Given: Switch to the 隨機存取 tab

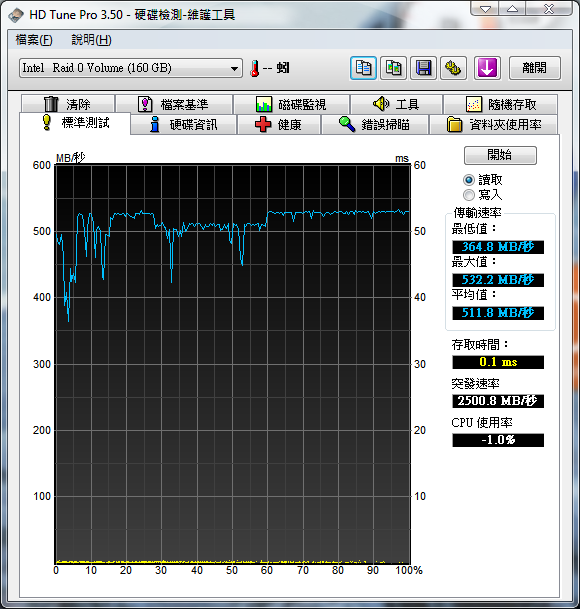Looking at the screenshot, I should pos(500,104).
